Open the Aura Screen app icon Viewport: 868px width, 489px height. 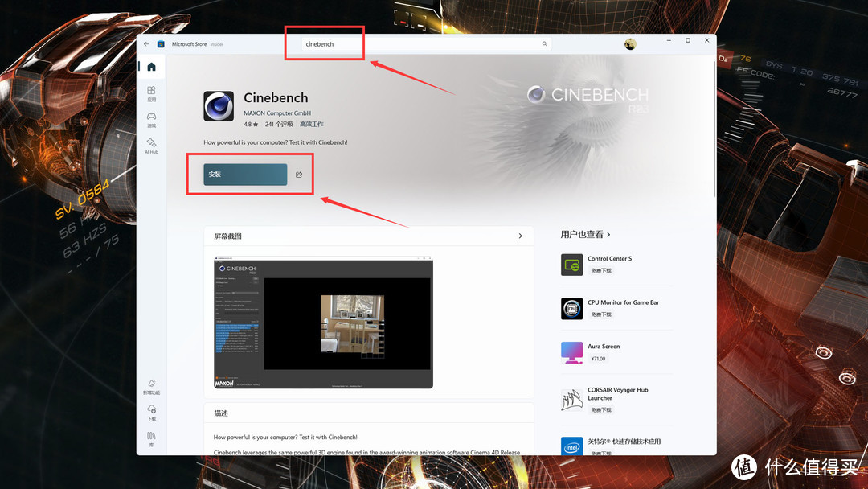click(x=572, y=352)
